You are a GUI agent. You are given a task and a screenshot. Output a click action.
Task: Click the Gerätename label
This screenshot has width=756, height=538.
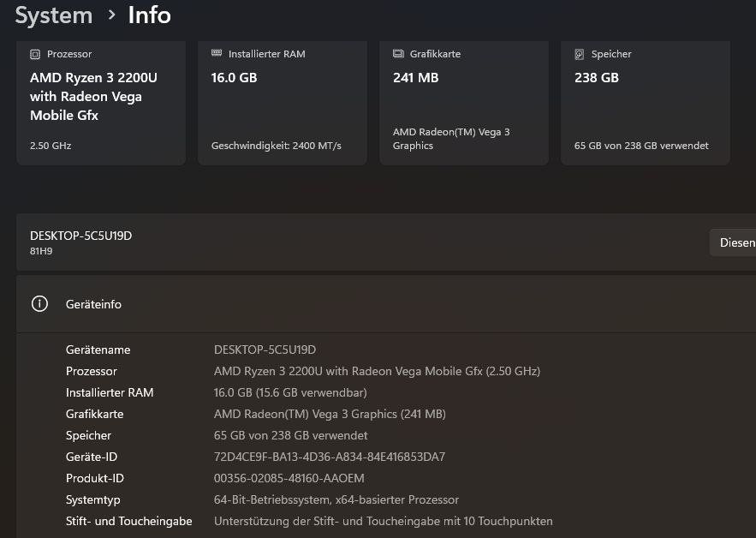[98, 350]
